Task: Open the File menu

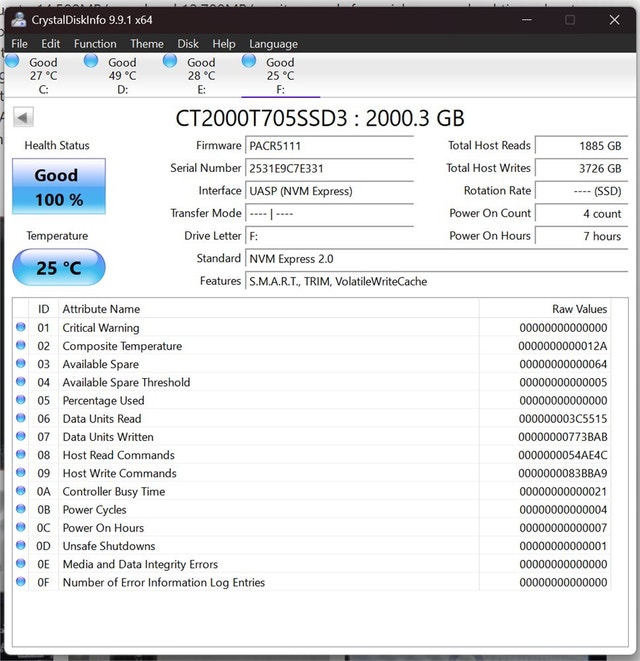Action: pyautogui.click(x=19, y=44)
